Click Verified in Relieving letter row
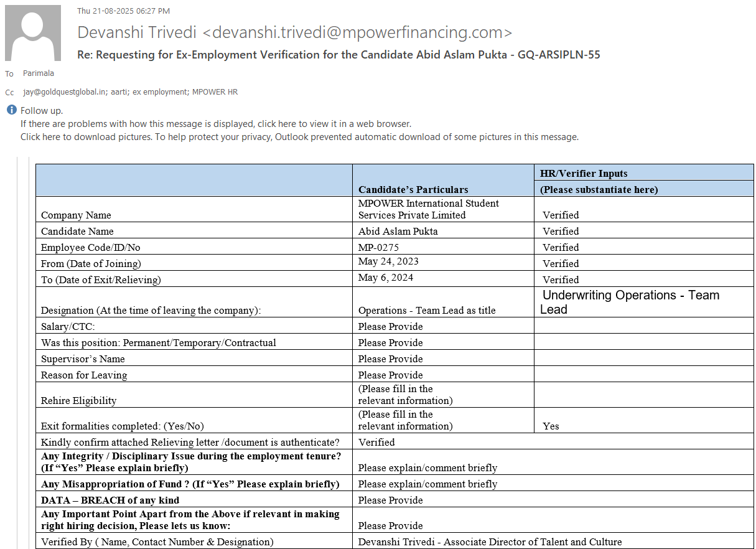 click(x=376, y=442)
